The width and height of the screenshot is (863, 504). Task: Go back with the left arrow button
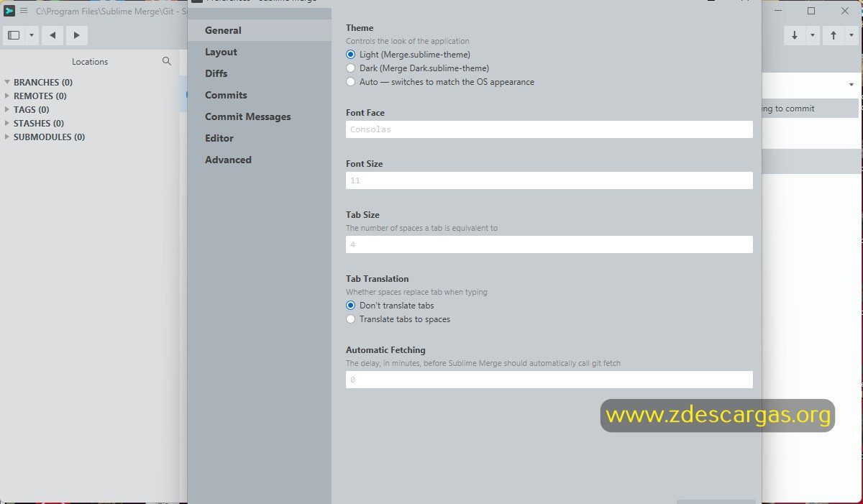[x=52, y=35]
